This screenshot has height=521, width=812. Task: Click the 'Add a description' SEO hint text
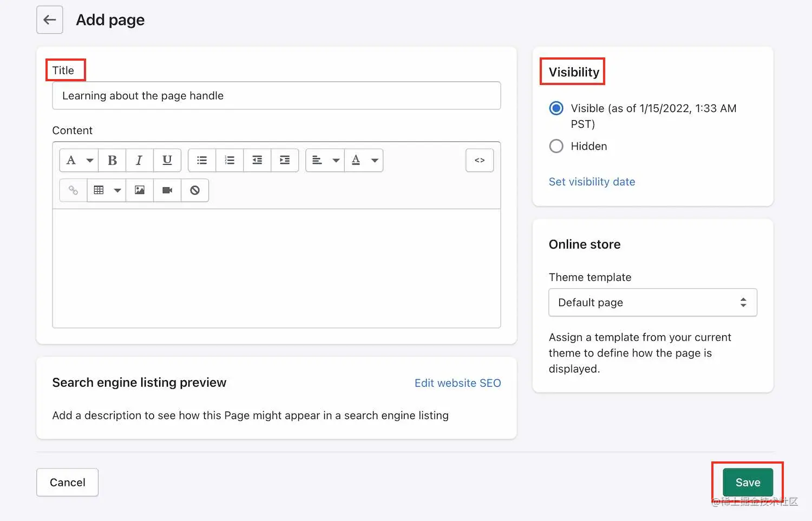pos(251,415)
